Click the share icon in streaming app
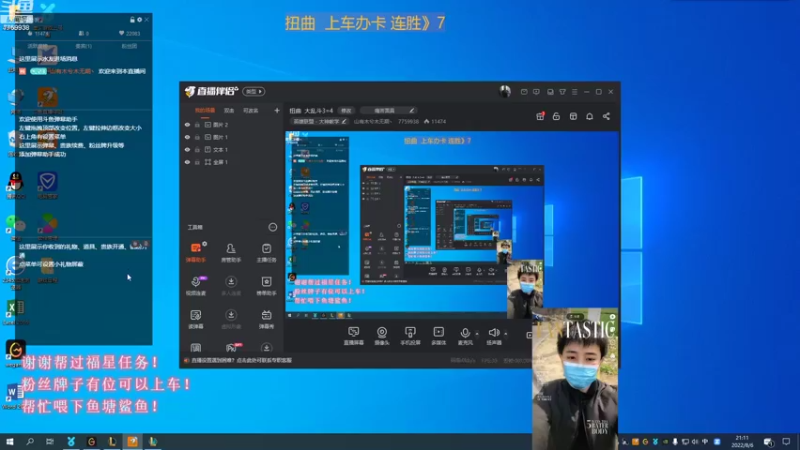 point(606,116)
